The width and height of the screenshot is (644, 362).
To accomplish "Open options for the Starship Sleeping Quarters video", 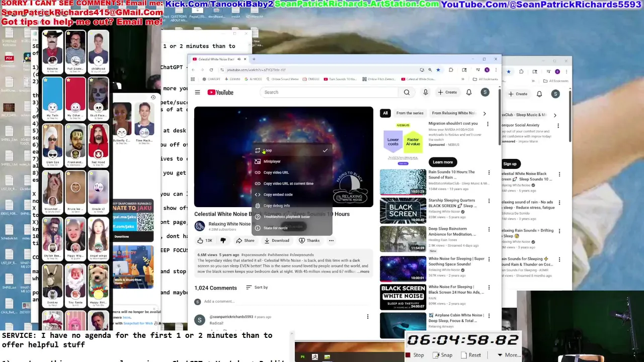I will 489,201.
